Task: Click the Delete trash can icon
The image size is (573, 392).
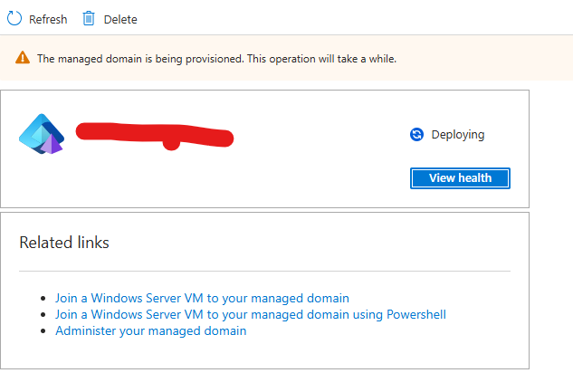Action: pyautogui.click(x=89, y=18)
